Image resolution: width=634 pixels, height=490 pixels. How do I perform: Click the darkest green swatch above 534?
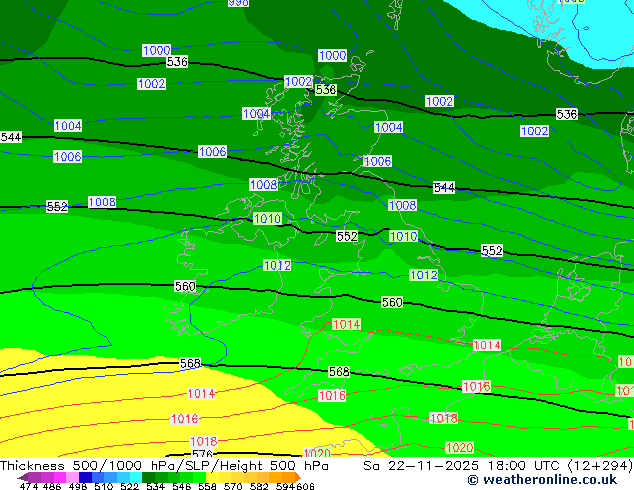(x=148, y=477)
